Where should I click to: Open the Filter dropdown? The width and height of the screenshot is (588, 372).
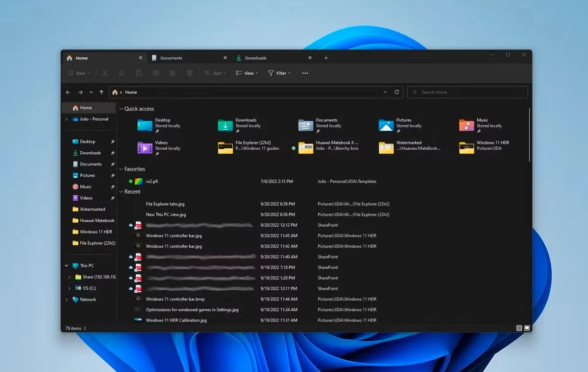(279, 73)
